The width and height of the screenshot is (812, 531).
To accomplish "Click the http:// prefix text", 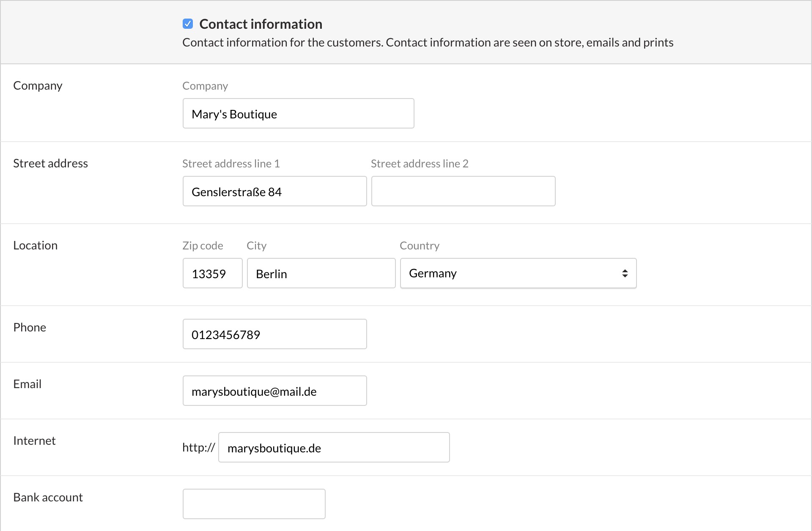I will pos(198,447).
